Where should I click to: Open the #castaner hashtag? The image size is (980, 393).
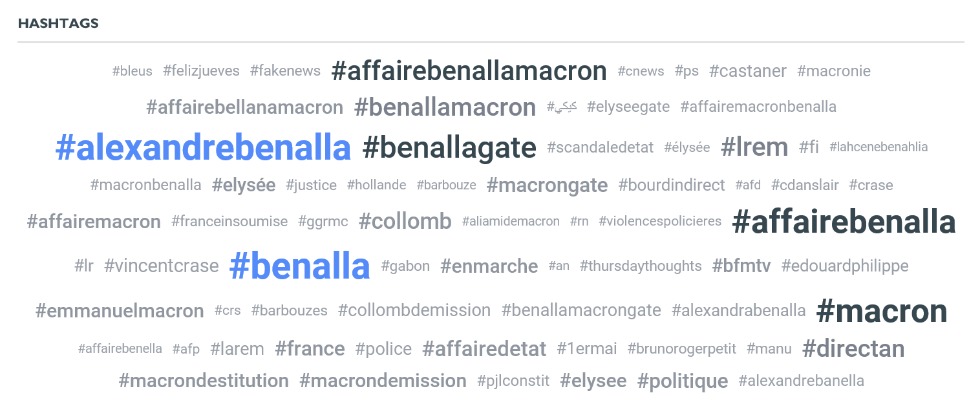(748, 71)
